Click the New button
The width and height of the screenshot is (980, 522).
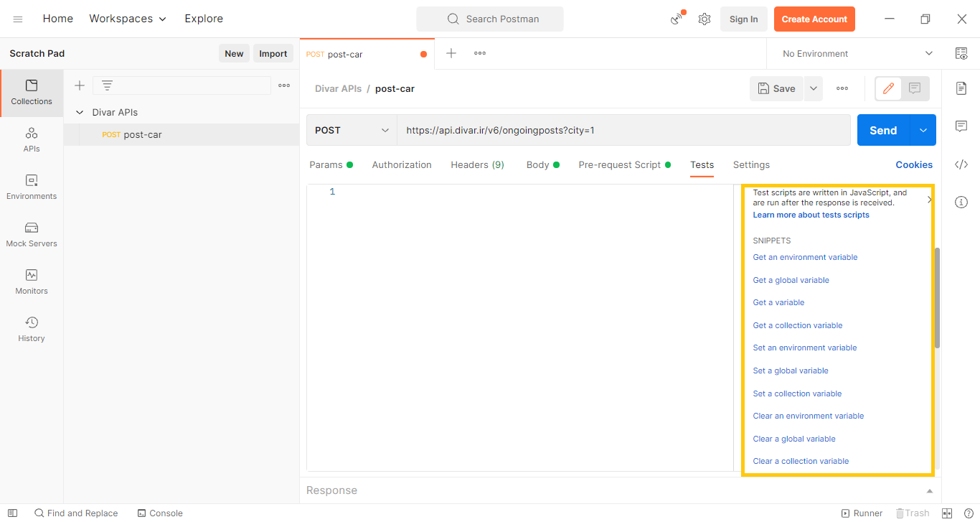pyautogui.click(x=234, y=54)
